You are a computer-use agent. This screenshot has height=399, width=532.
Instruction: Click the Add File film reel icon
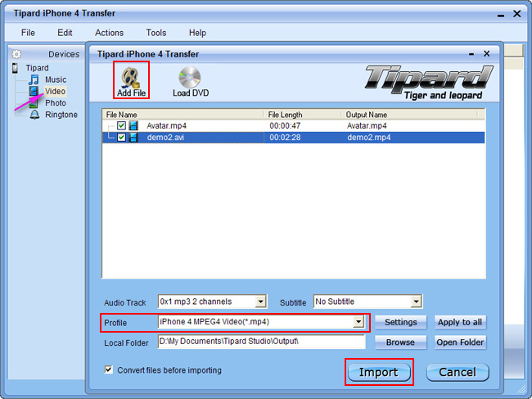pos(131,77)
